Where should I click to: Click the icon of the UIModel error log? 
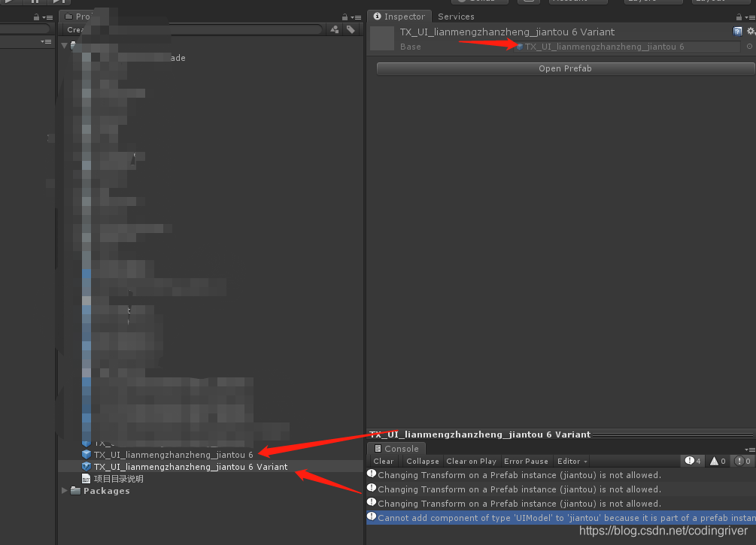point(372,516)
